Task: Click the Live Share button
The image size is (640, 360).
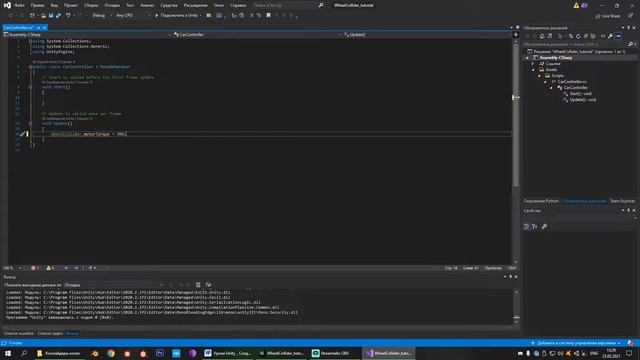Action: point(608,16)
